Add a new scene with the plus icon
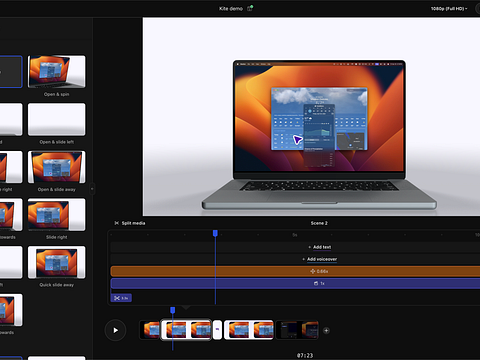The image size is (480, 360). coord(326,330)
